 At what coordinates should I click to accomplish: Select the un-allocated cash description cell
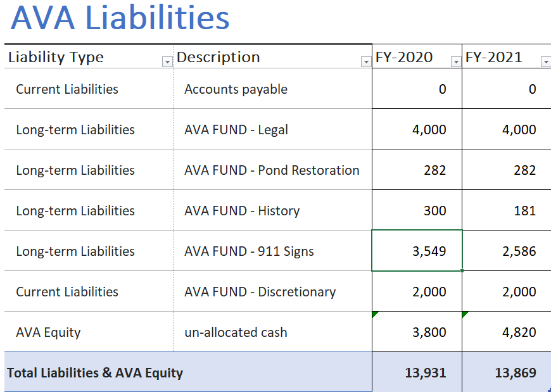pos(236,332)
